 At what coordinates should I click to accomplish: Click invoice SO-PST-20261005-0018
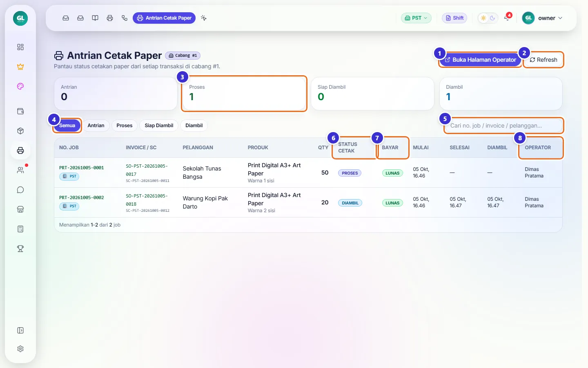tap(147, 200)
